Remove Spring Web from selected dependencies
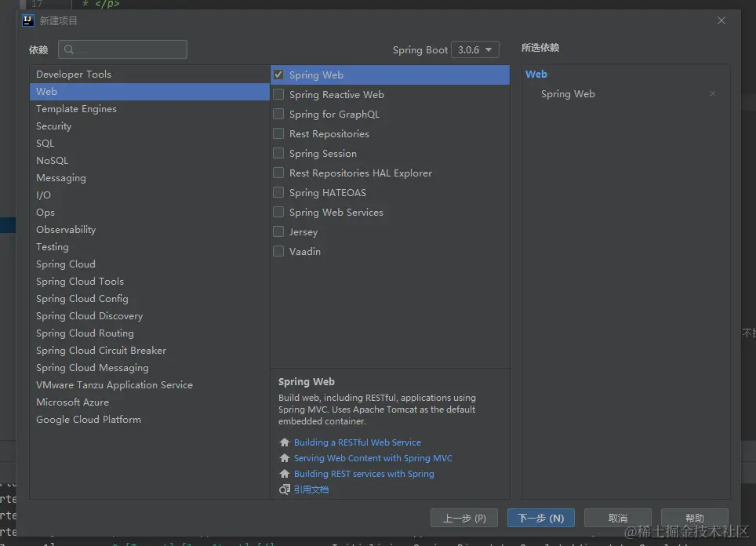Viewport: 756px width, 546px height. pos(713,93)
